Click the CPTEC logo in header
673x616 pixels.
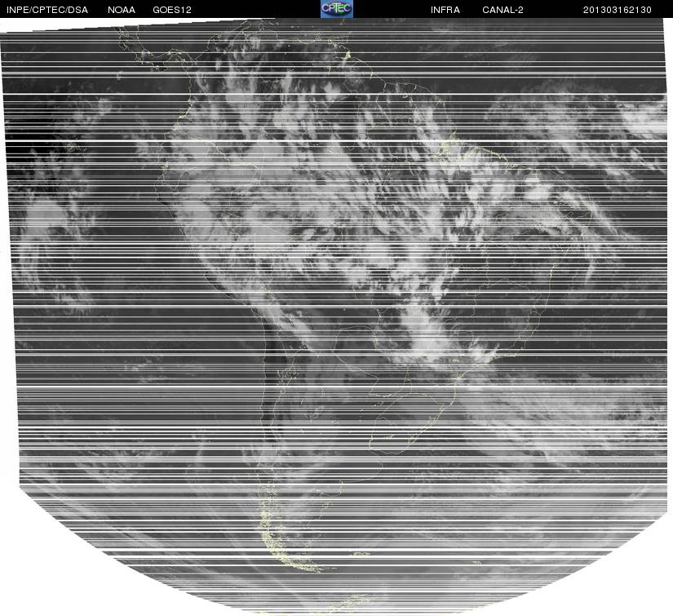[337, 9]
